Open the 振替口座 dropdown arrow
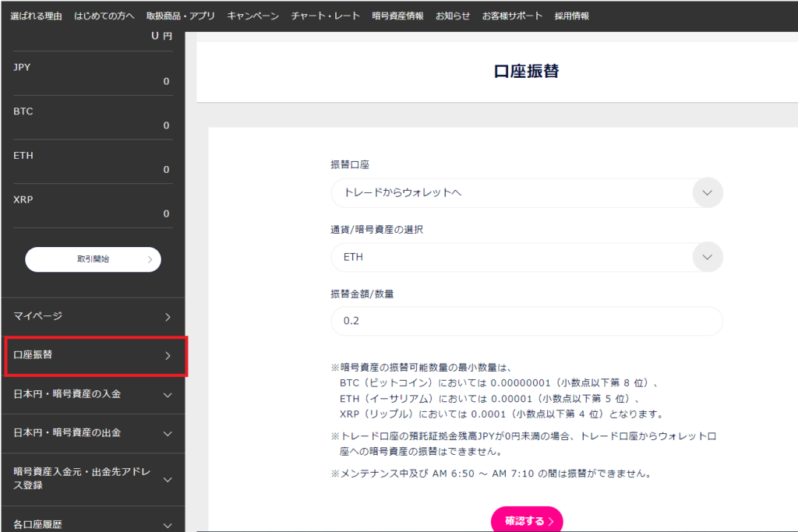 (707, 193)
